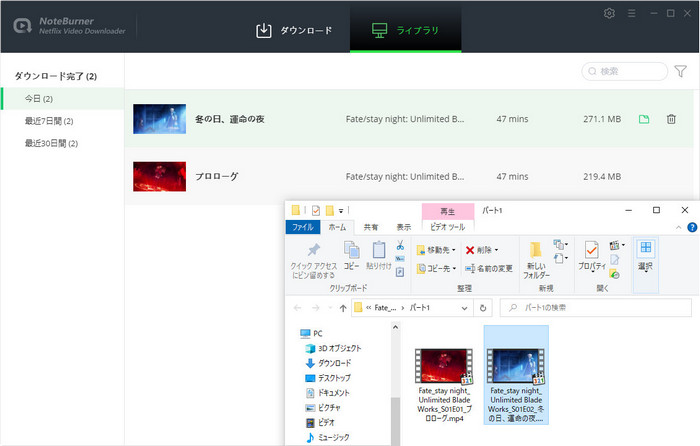This screenshot has height=446, width=700.
Task: Click the edit file icon
Action: pos(615,259)
